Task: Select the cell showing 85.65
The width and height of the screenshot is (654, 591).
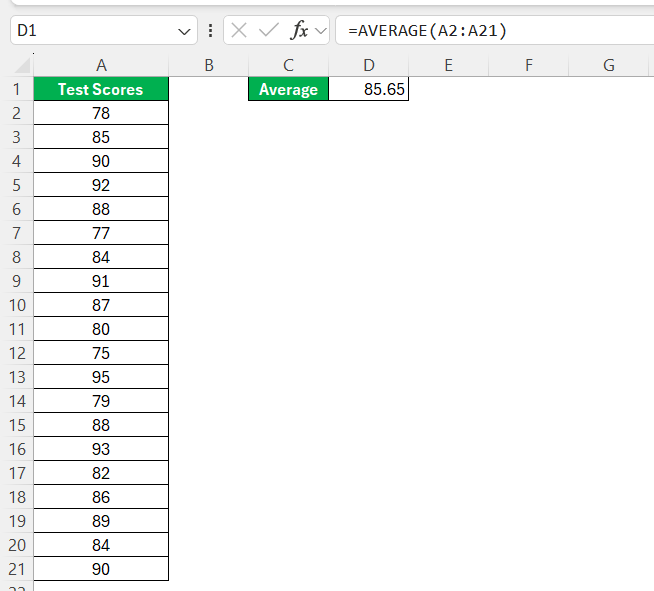Action: point(369,89)
